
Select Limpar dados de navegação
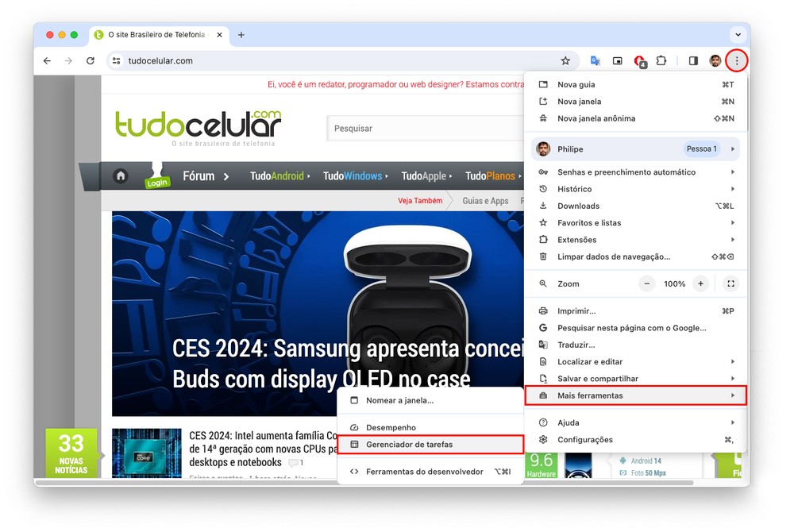(x=635, y=256)
